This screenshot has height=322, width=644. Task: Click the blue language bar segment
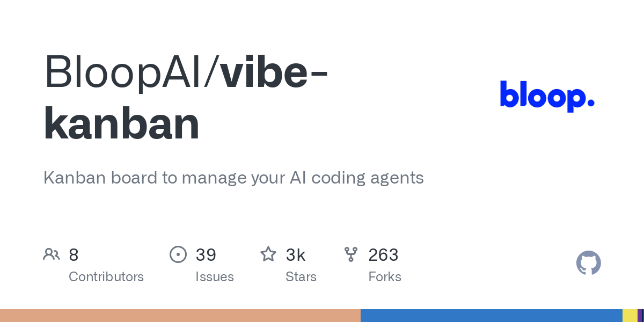(492, 316)
